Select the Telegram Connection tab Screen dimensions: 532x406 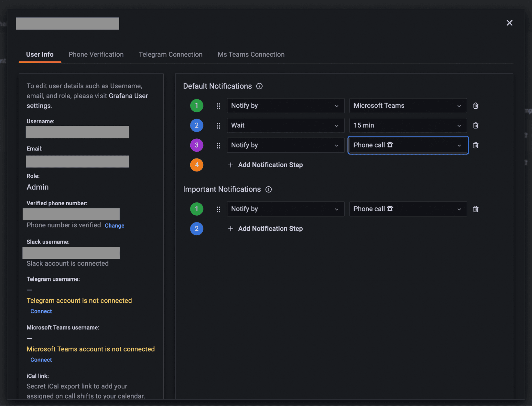(170, 54)
